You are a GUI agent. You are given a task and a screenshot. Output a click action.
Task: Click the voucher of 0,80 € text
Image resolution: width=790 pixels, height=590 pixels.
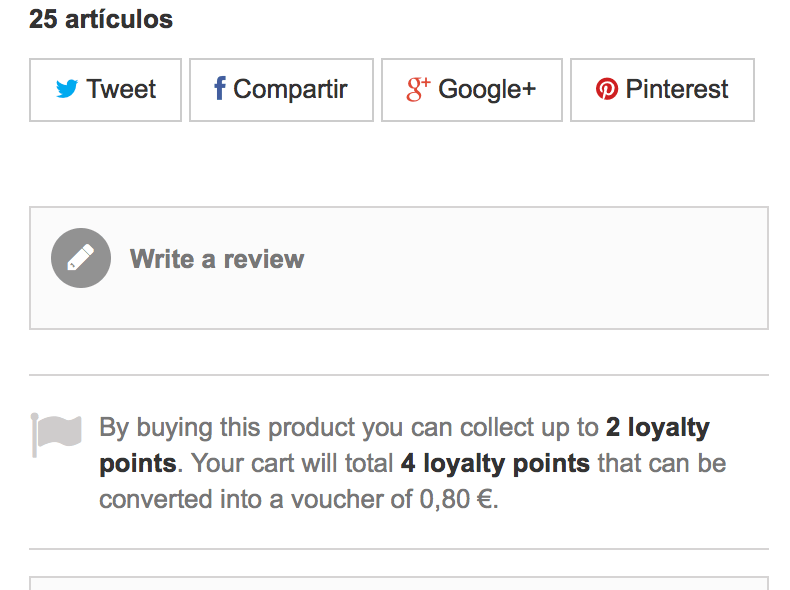394,499
